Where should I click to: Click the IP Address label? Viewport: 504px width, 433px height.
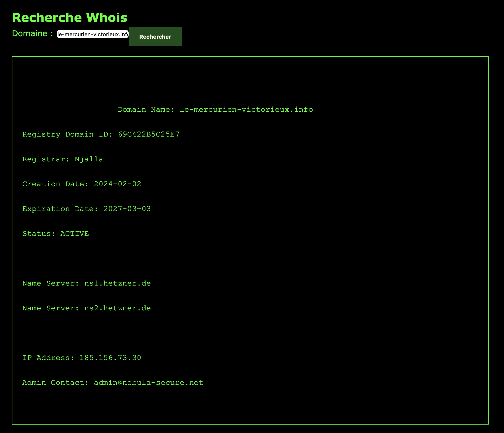[x=48, y=358]
